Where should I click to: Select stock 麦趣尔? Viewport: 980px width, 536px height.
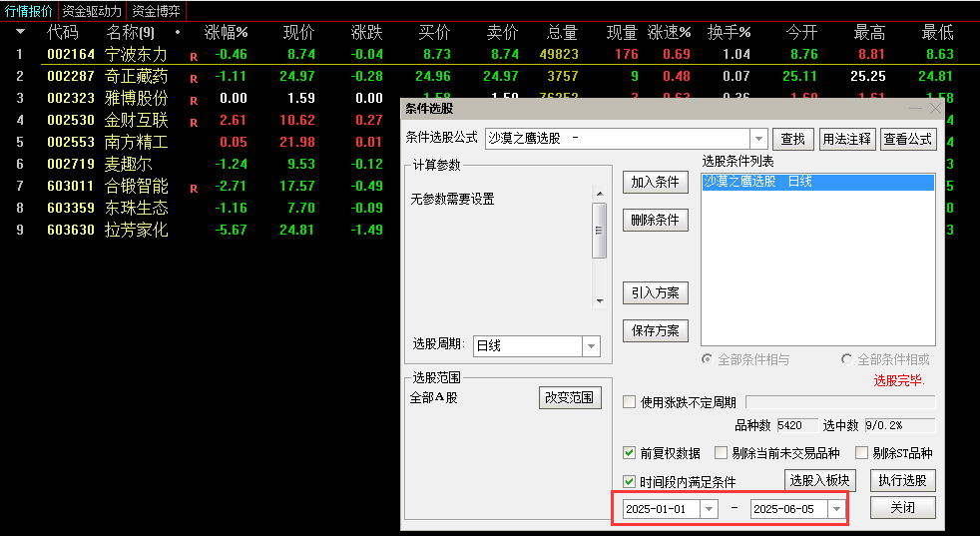(x=128, y=164)
